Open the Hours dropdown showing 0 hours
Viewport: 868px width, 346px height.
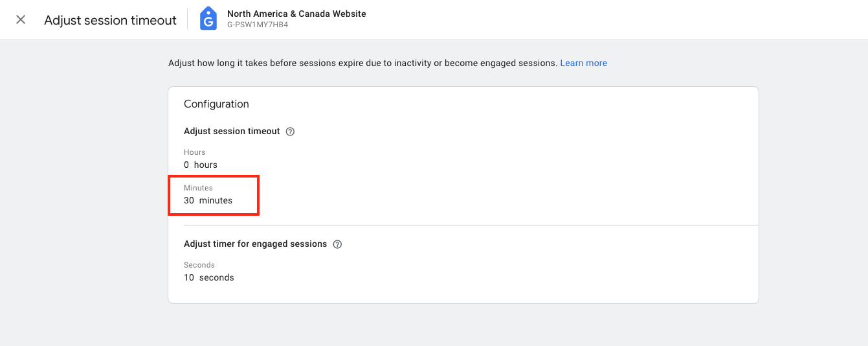click(x=201, y=159)
